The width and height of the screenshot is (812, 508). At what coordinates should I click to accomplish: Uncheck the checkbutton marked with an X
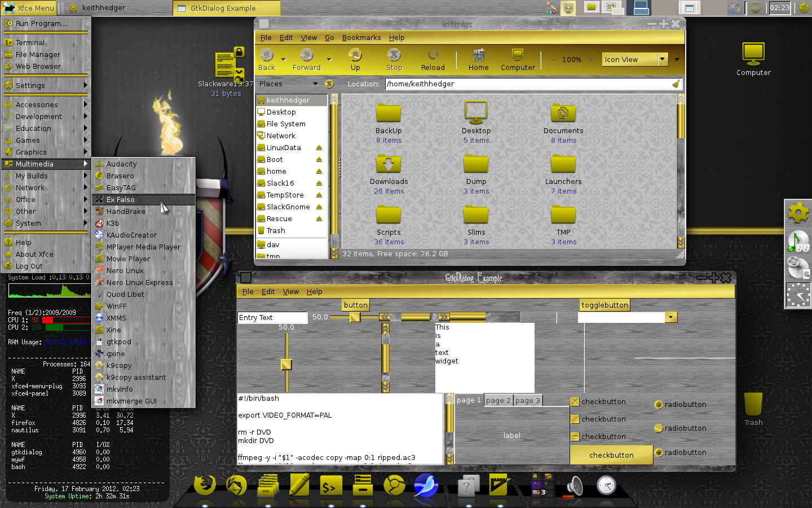point(575,402)
